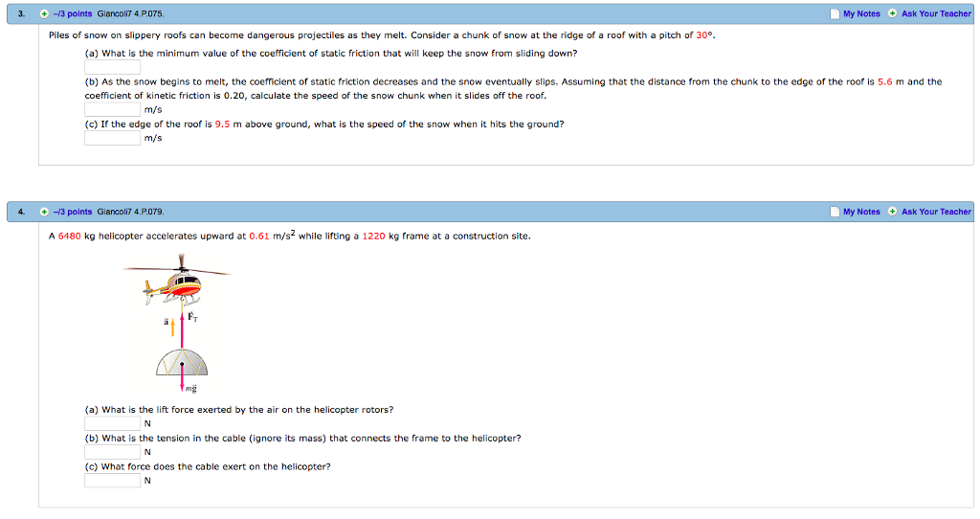The image size is (980, 519).
Task: Click notepad icon for question 4 notes
Action: point(834,212)
